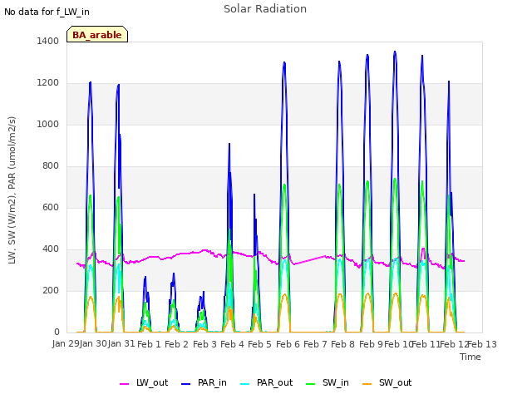Click the 400 y-axis tick label
Image resolution: width=532 pixels, height=399 pixels.
pos(51,249)
